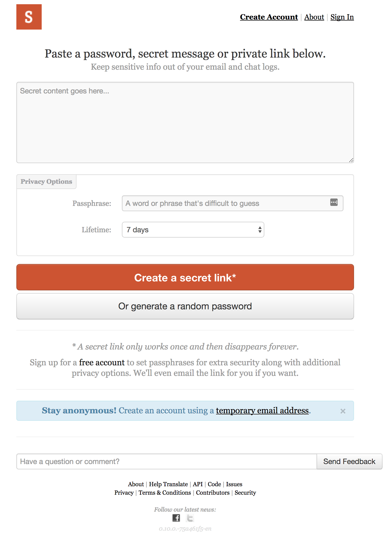Grab the textarea resize handle corner
Screen dimensions: 392x548
[351, 160]
